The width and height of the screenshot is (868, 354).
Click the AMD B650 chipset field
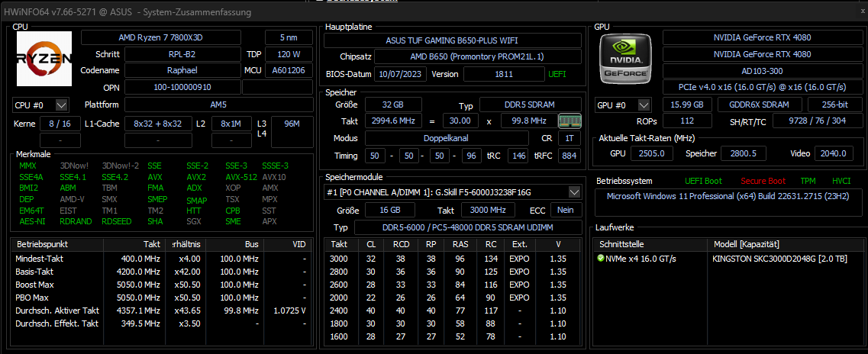pos(479,57)
